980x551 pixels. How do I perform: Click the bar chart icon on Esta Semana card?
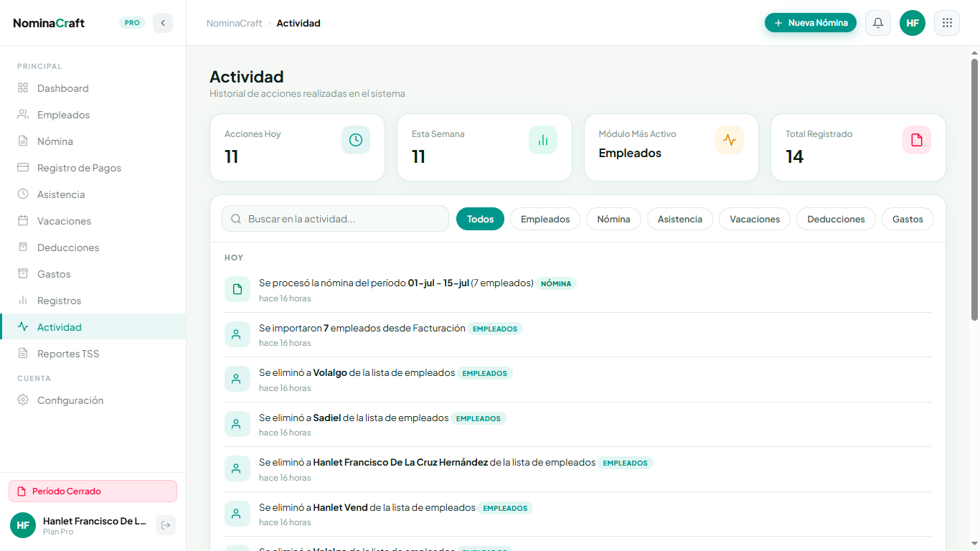click(543, 140)
